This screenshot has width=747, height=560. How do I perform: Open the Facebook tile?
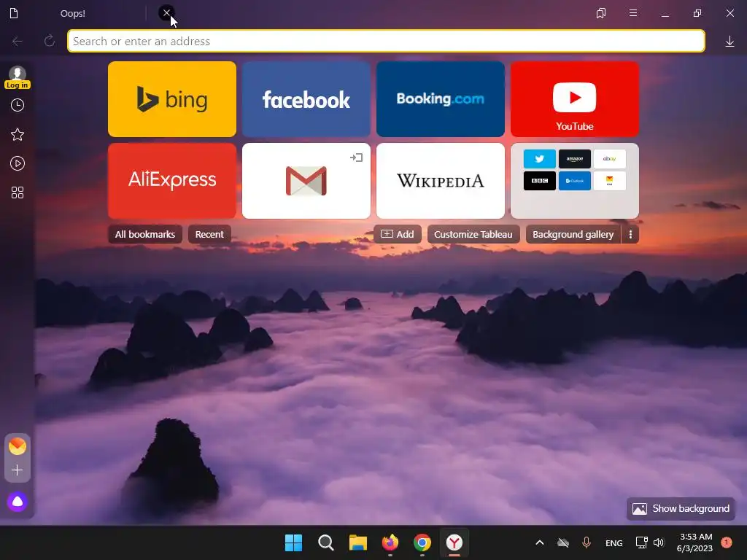306,99
